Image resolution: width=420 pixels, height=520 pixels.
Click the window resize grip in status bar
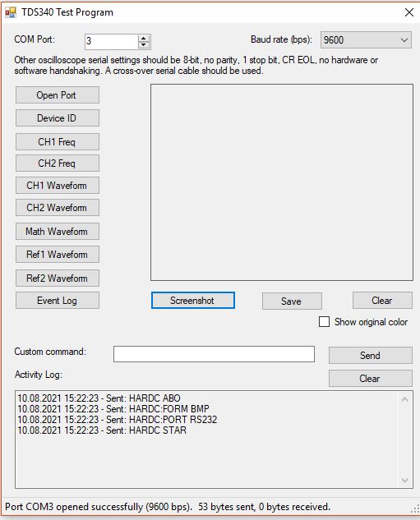[415, 508]
